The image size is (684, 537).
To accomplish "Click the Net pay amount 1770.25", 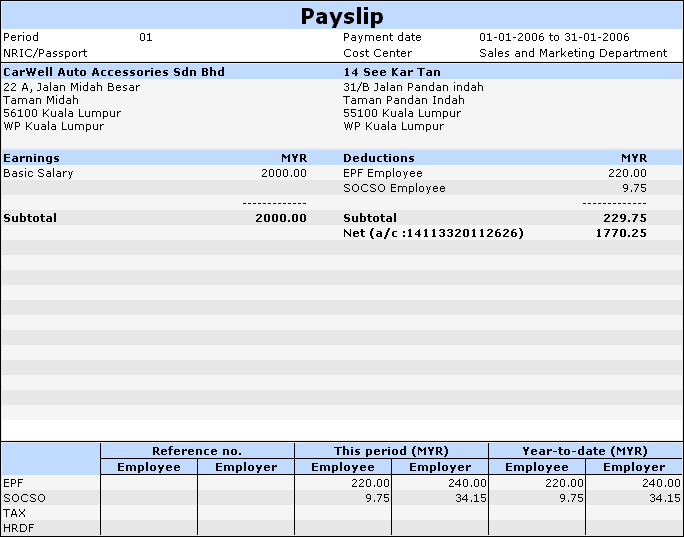I will pos(622,233).
